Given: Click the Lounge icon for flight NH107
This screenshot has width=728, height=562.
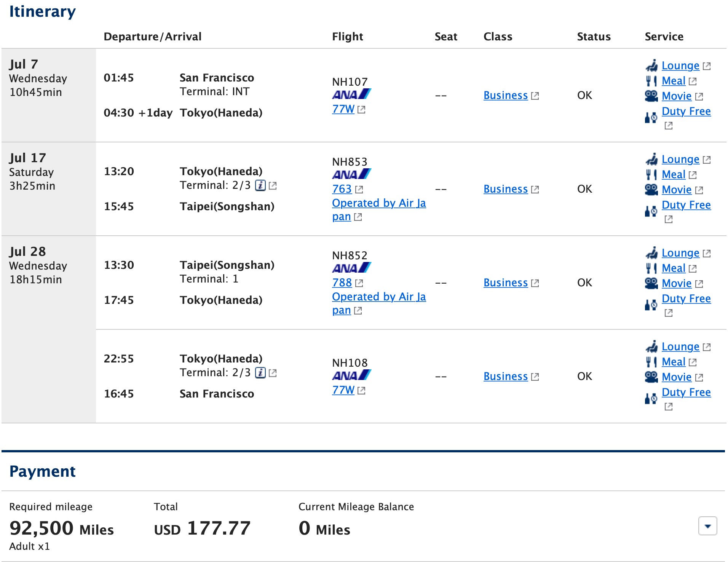Looking at the screenshot, I should (652, 65).
